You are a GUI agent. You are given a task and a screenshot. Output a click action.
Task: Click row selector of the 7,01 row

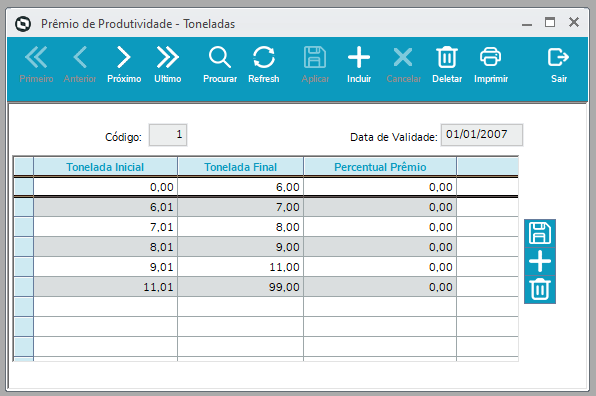(24, 227)
